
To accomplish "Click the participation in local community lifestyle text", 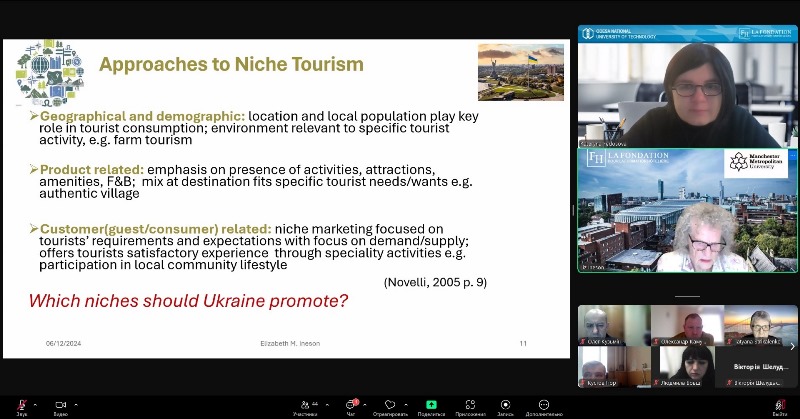I will [x=163, y=265].
